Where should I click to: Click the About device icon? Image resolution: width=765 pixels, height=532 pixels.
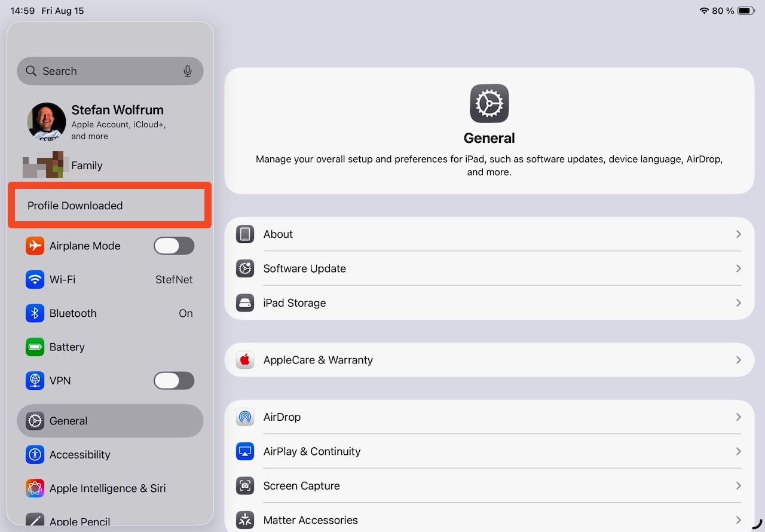(245, 234)
